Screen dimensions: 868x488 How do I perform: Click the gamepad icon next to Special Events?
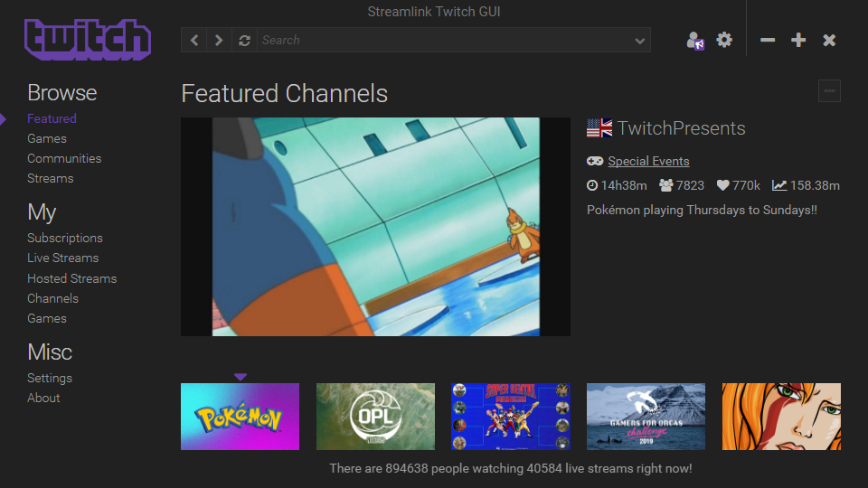[x=595, y=161]
